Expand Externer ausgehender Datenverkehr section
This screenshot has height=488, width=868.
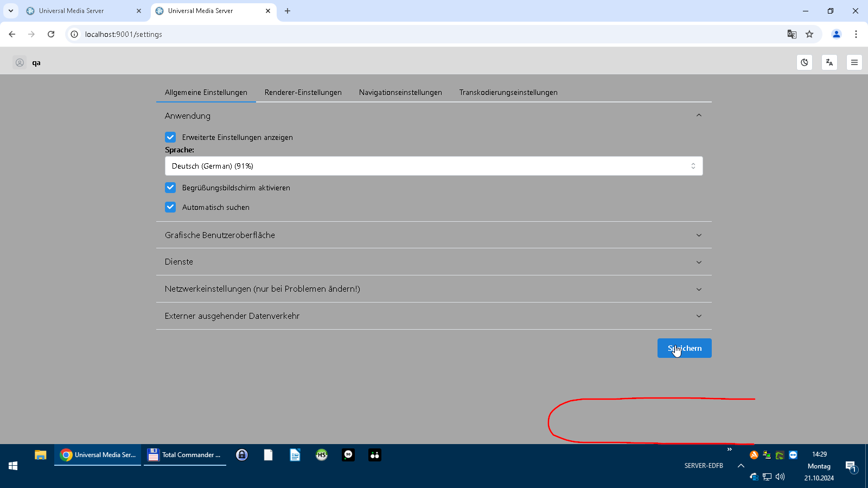434,316
